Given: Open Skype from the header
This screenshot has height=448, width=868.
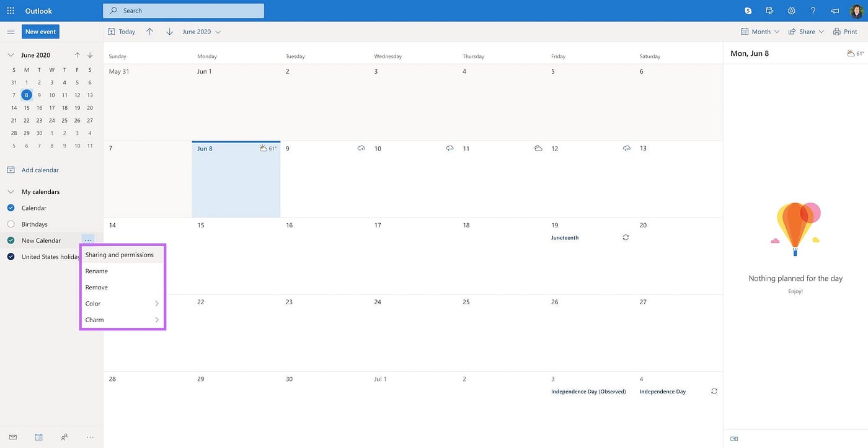Looking at the screenshot, I should coord(748,11).
